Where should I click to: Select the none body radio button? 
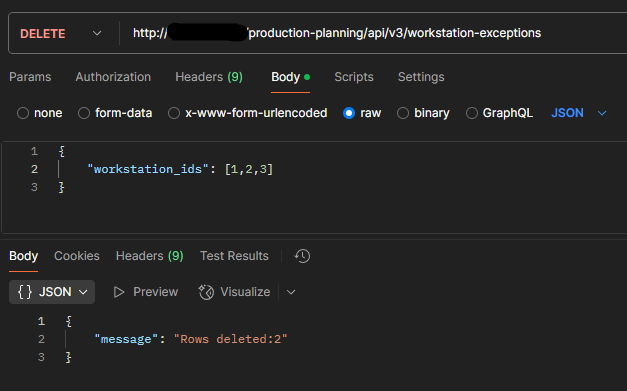point(23,113)
